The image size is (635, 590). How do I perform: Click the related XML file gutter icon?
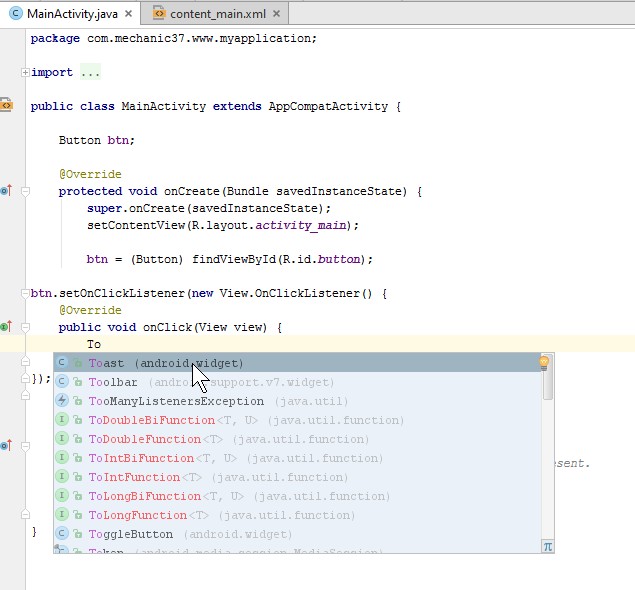(x=6, y=105)
